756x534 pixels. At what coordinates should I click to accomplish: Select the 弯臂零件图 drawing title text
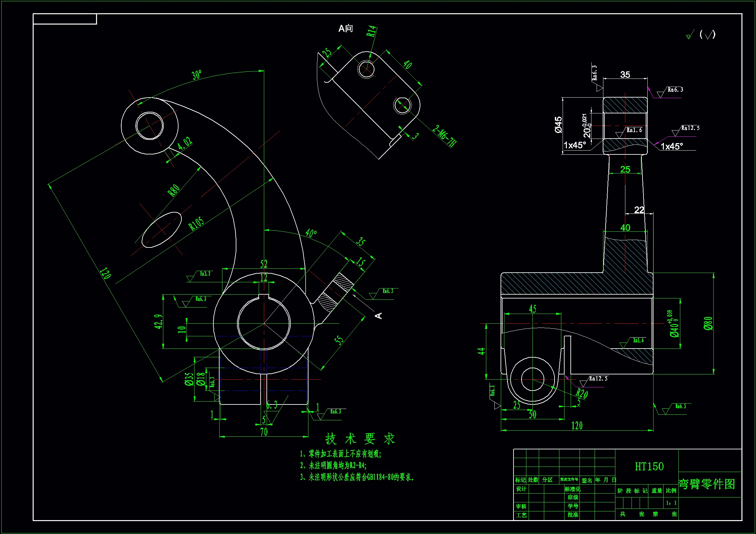pos(707,484)
